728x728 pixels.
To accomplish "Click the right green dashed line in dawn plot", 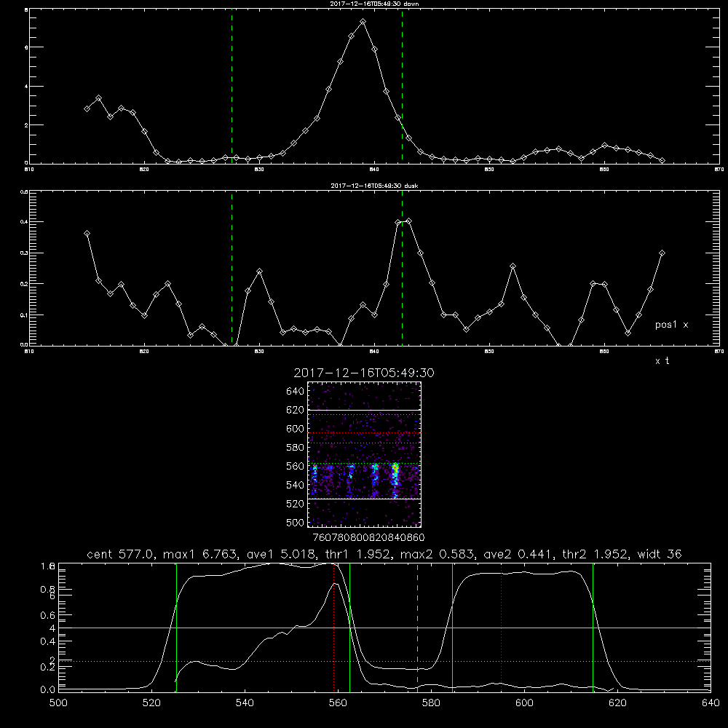I will [402, 87].
